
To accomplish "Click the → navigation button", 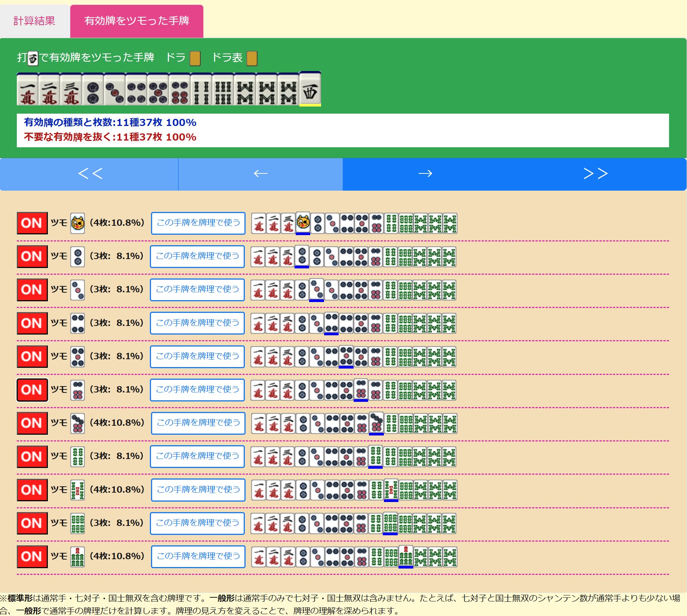I will (426, 173).
